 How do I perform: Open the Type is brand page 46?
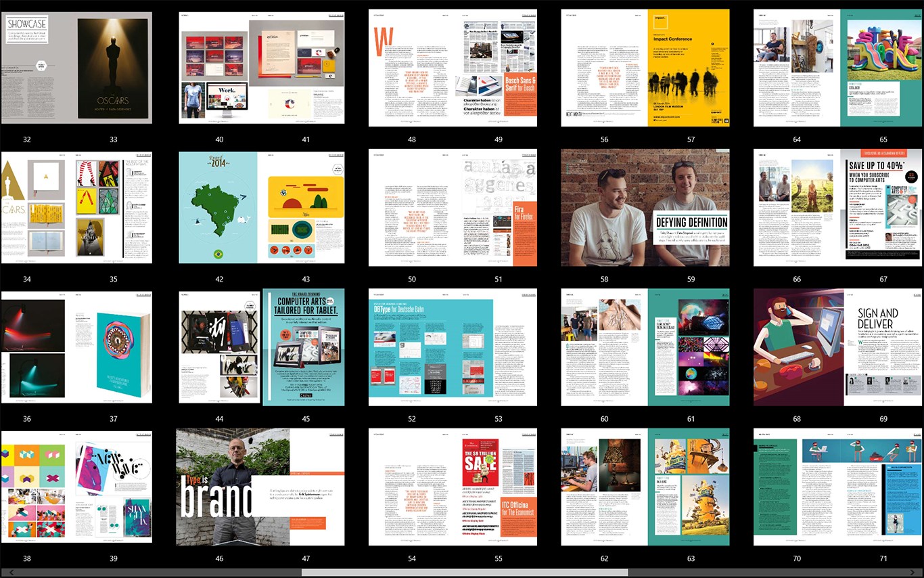coord(232,487)
